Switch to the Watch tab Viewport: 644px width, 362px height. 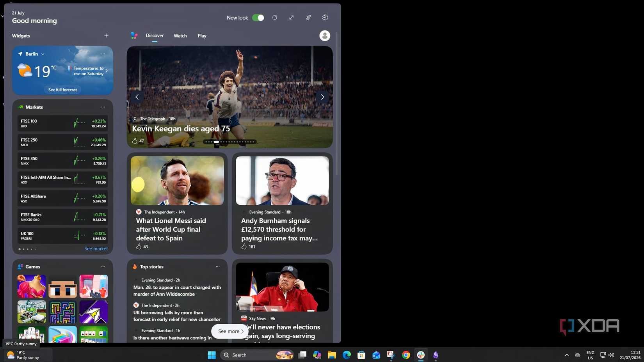(x=180, y=35)
